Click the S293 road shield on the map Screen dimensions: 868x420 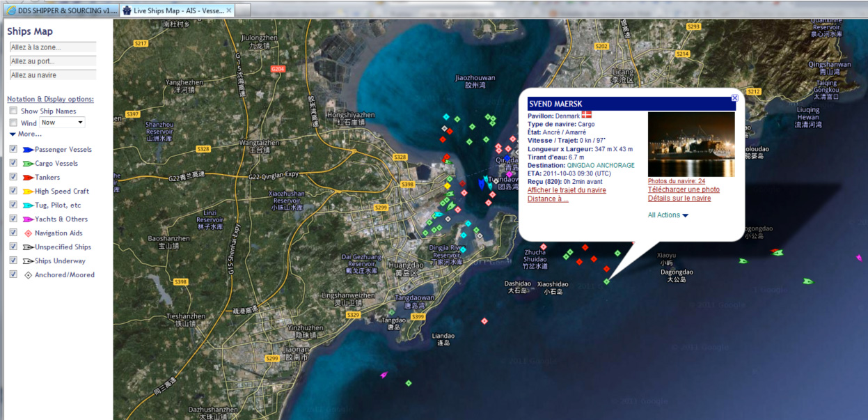(x=693, y=26)
